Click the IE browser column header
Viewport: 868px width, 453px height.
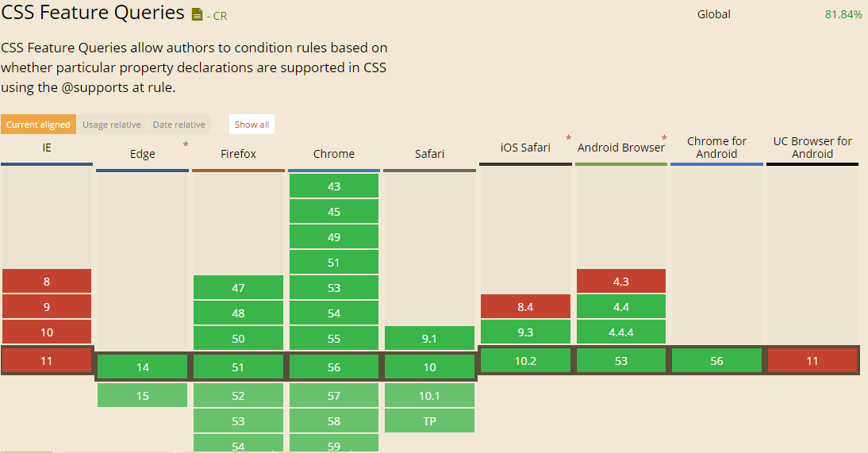pos(47,148)
